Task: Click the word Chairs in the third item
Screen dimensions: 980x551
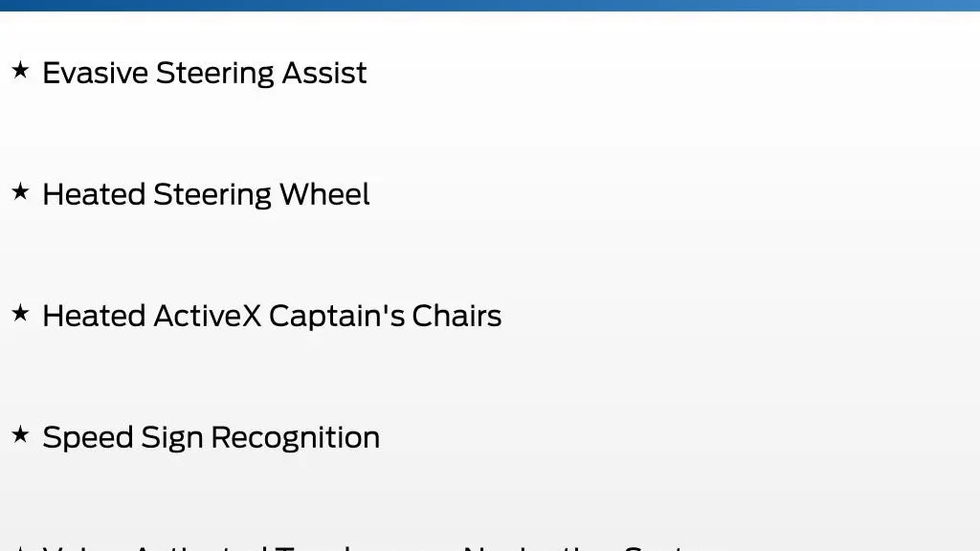Action: 457,316
